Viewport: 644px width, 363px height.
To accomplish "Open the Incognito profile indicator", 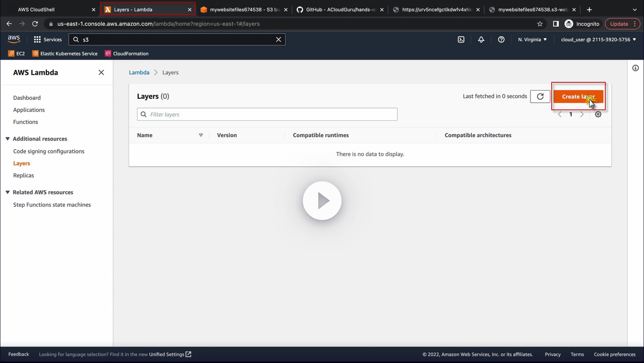I will tap(582, 24).
